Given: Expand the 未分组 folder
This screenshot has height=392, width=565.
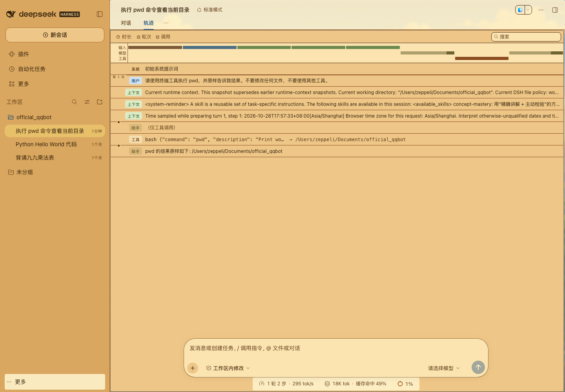Looking at the screenshot, I should point(55,172).
